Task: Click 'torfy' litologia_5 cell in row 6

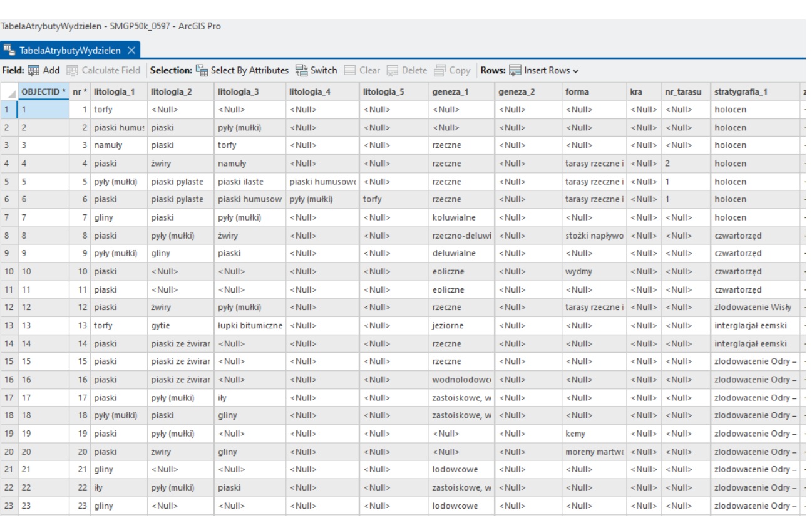Action: 394,199
